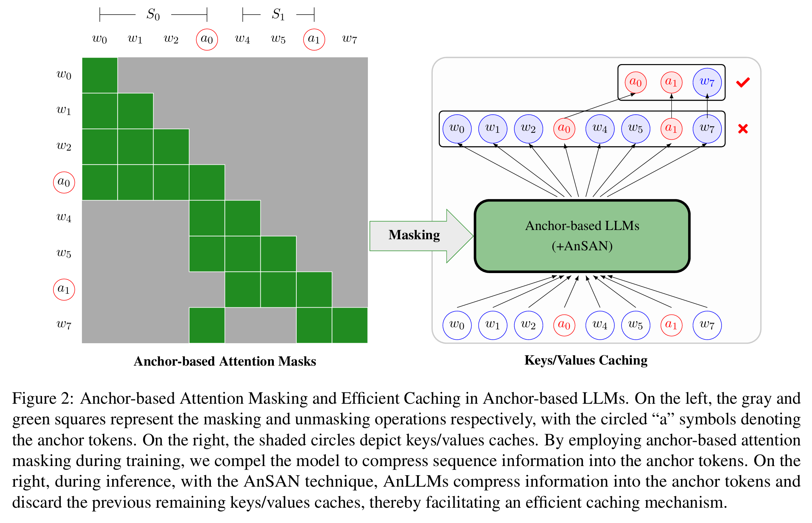The width and height of the screenshot is (812, 523).
Task: Select the red a1 circle in full cache row
Action: pos(672,129)
